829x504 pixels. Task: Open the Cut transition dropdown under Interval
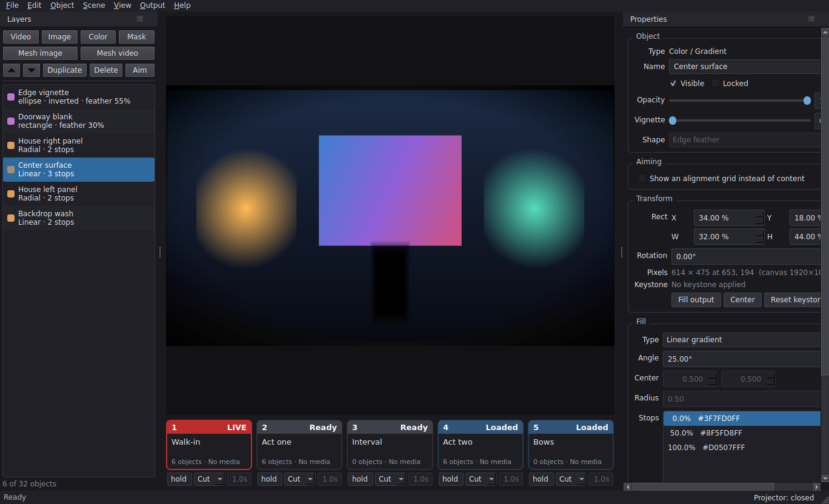point(390,479)
